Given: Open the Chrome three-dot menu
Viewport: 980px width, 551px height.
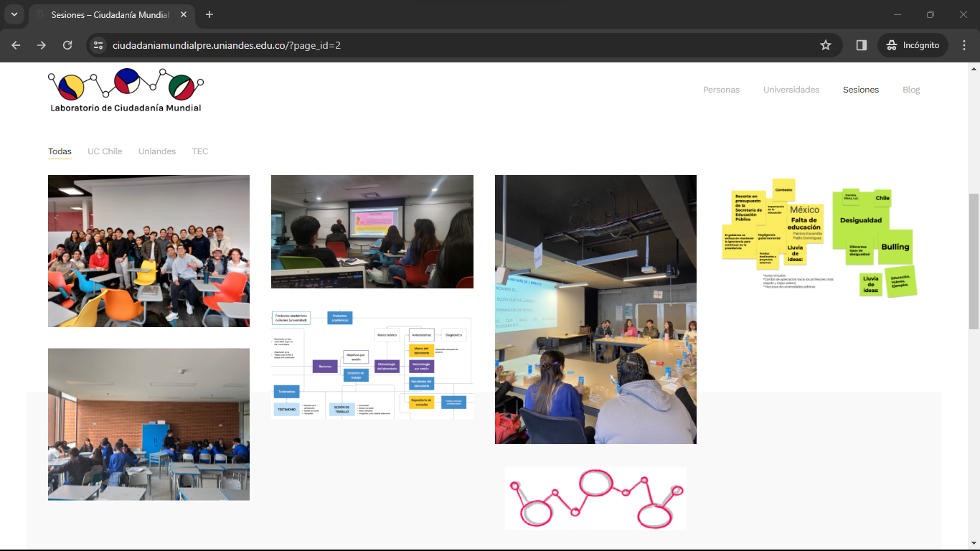Looking at the screenshot, I should 964,45.
